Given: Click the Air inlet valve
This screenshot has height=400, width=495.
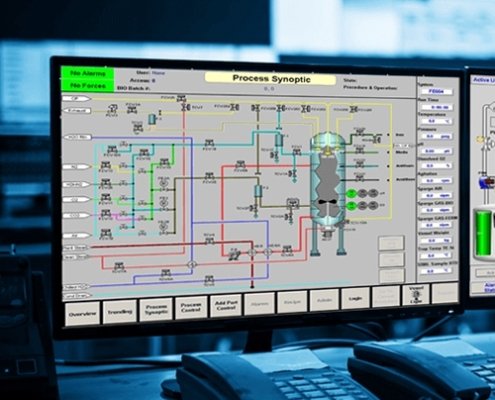Looking at the screenshot, I should 106,234.
